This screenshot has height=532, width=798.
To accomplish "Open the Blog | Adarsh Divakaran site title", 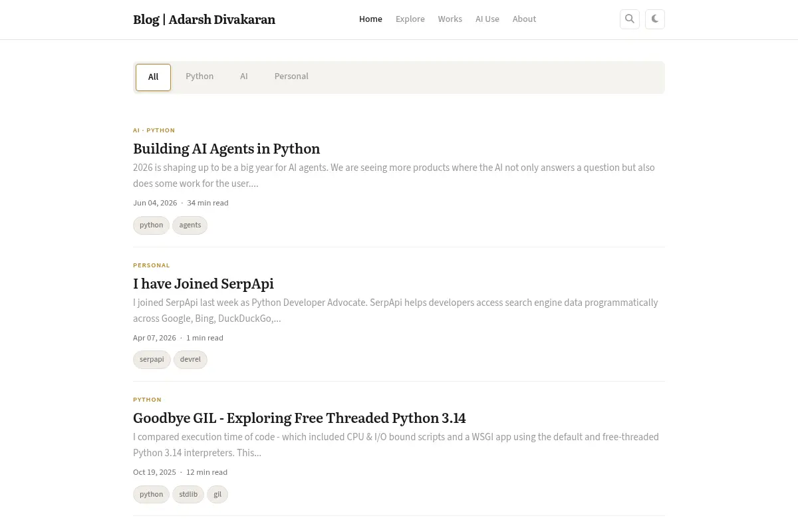I will coord(204,19).
